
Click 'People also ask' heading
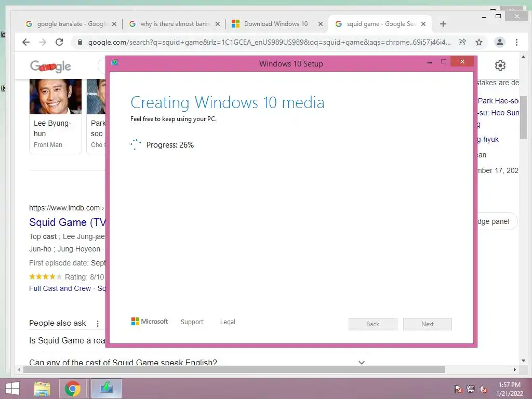point(58,323)
